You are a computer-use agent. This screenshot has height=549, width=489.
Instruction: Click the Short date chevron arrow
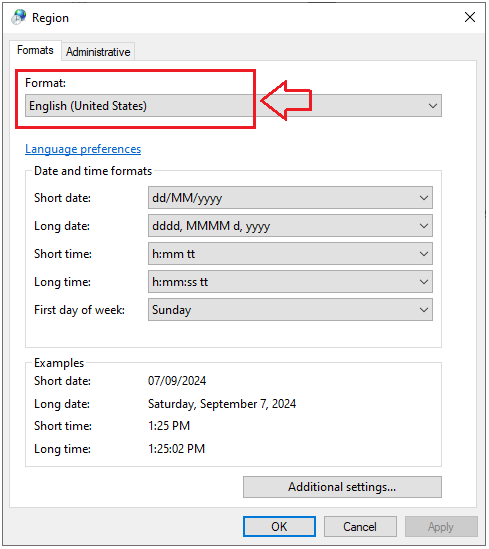[424, 198]
